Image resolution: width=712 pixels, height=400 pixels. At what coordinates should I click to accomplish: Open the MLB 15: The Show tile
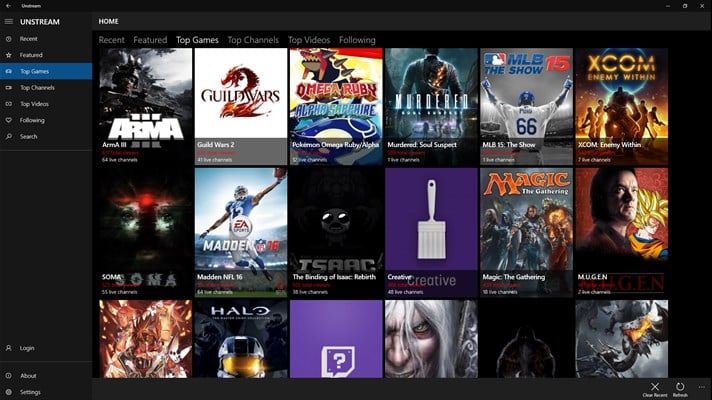click(527, 106)
